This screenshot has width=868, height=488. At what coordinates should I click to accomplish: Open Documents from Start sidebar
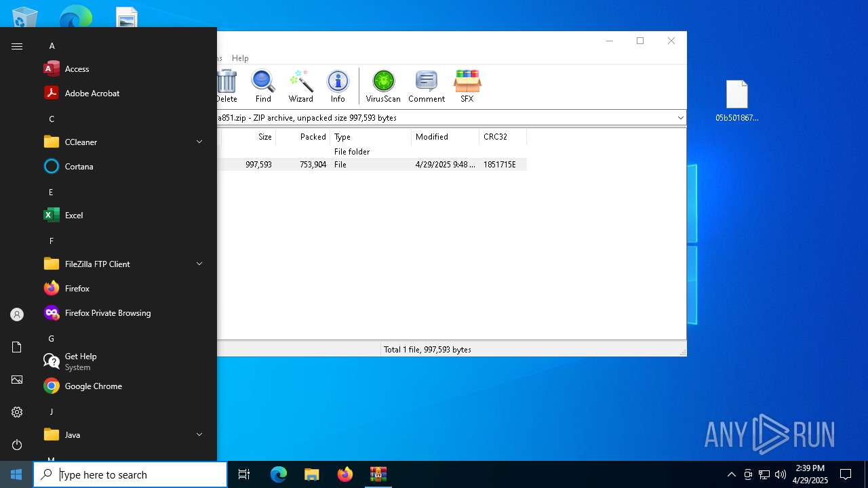17,347
